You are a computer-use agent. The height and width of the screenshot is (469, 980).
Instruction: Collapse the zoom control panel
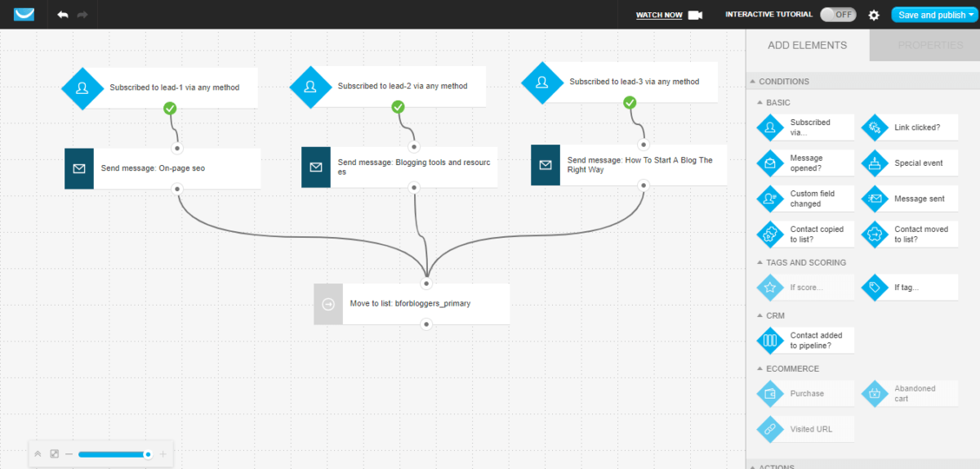click(x=38, y=454)
